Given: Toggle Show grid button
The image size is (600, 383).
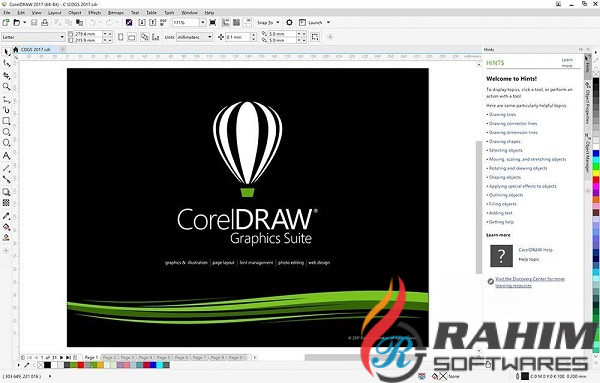Looking at the screenshot, I should (x=236, y=23).
